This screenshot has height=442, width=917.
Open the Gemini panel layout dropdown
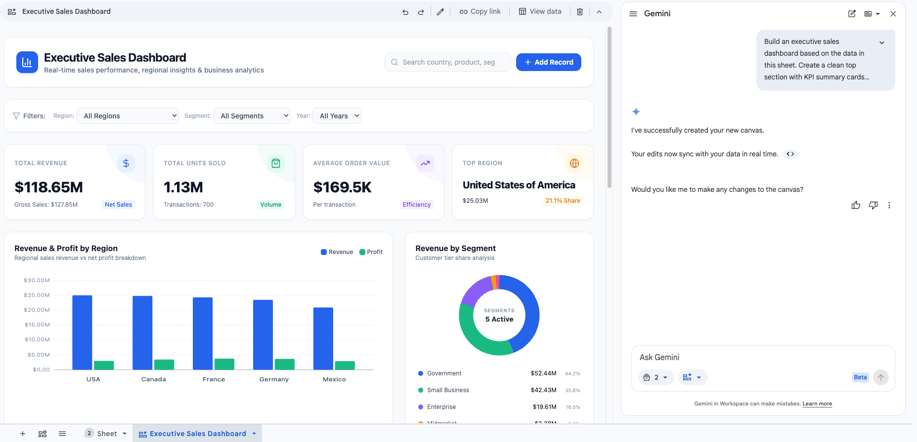pyautogui.click(x=872, y=13)
